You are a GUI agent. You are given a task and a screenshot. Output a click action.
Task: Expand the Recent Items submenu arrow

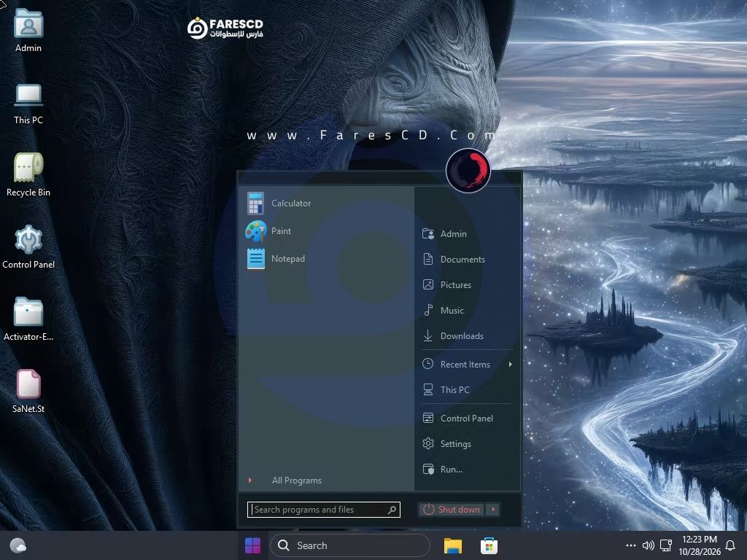[x=510, y=365]
